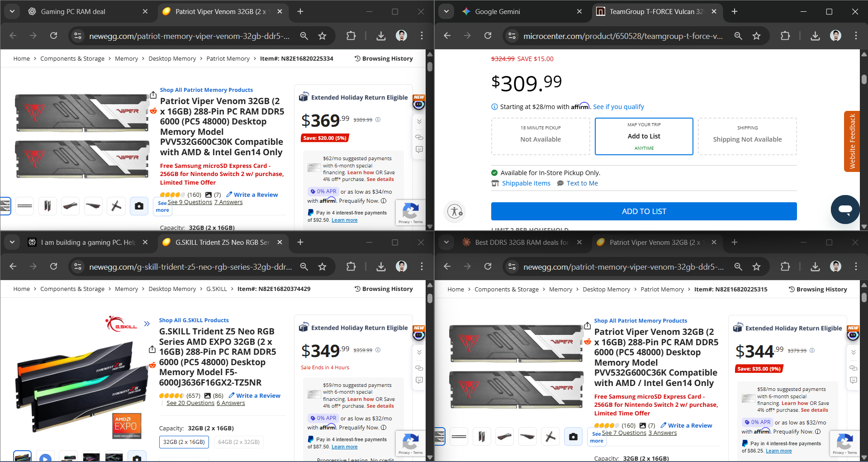868x462 pixels.
Task: Click the camera image-search icon in thumbnails
Action: coord(139,206)
